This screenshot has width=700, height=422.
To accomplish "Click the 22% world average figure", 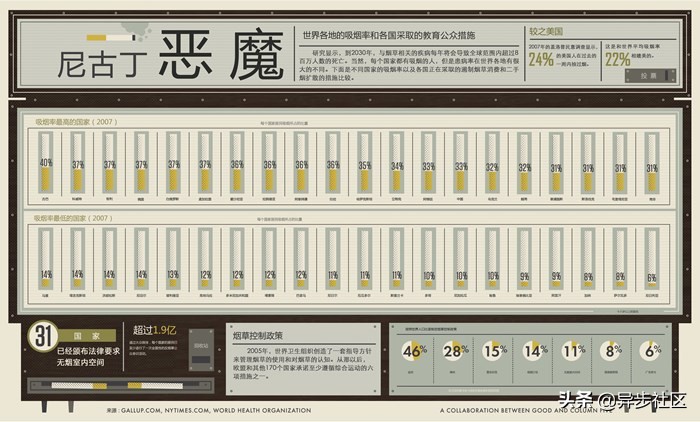I will coord(617,59).
